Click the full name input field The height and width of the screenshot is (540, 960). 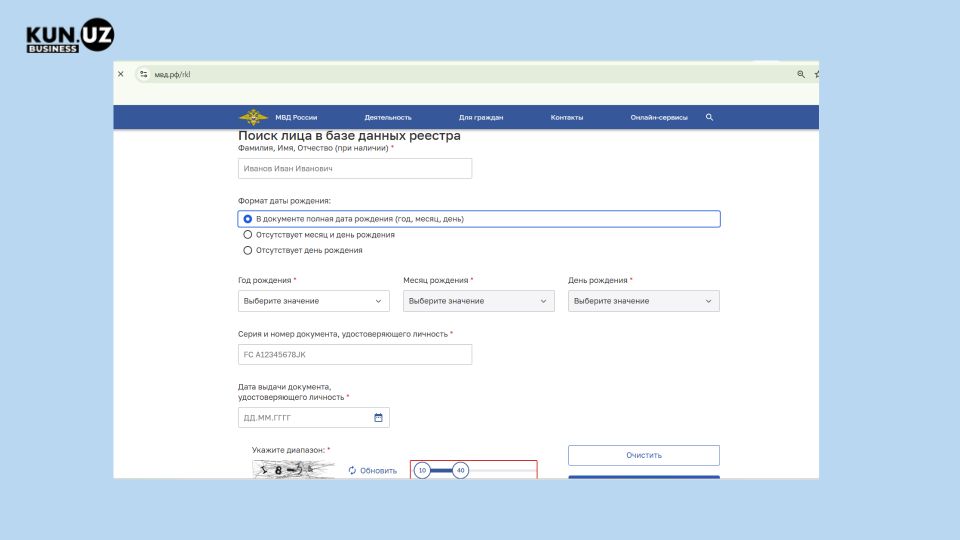(x=355, y=169)
